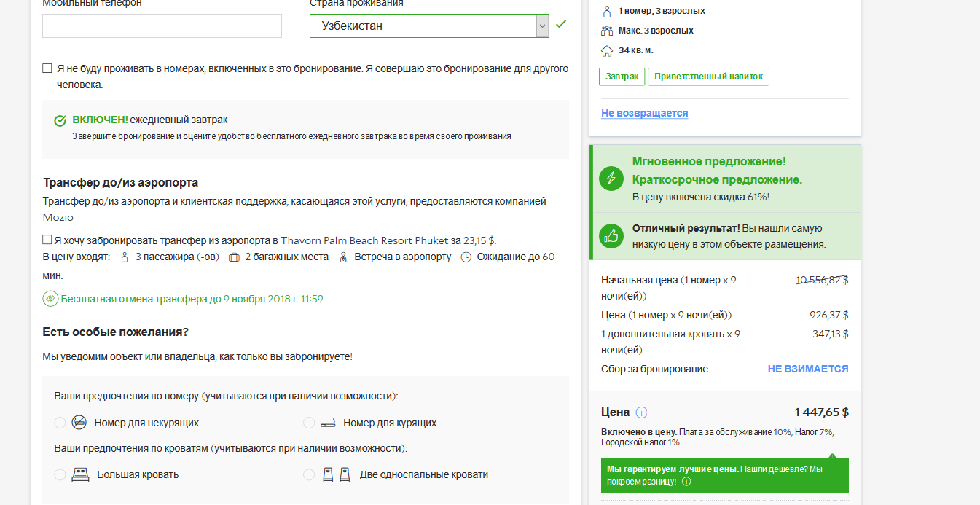This screenshot has width=980, height=505.
Task: Click the twin beds icon
Action: [337, 474]
